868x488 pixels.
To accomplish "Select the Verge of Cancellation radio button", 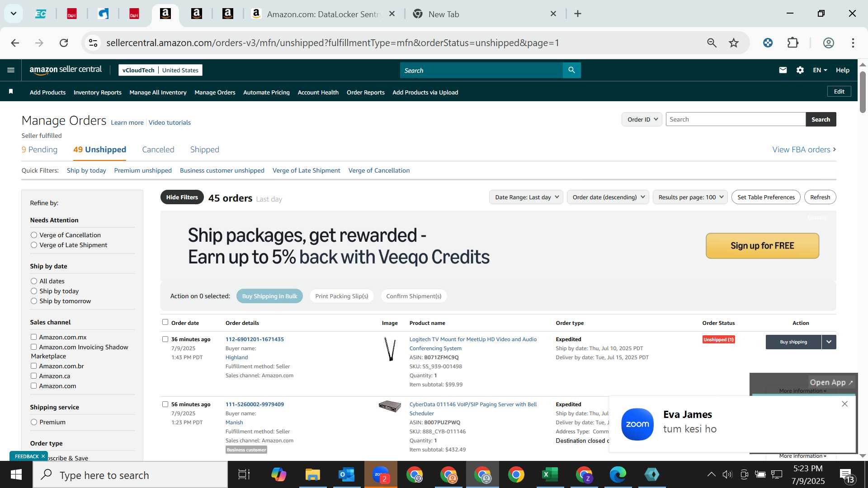I will (x=34, y=235).
